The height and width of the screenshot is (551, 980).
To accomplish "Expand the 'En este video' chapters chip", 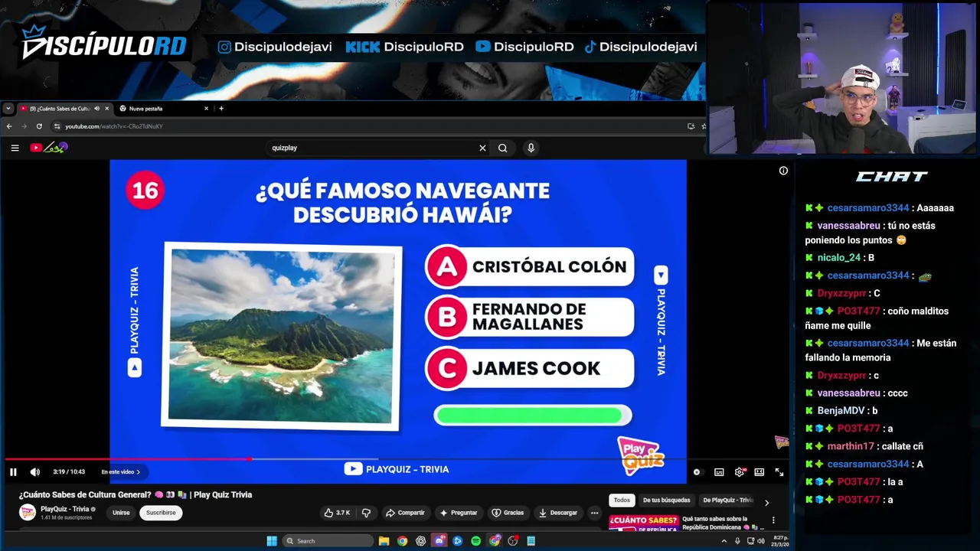I will (x=121, y=472).
